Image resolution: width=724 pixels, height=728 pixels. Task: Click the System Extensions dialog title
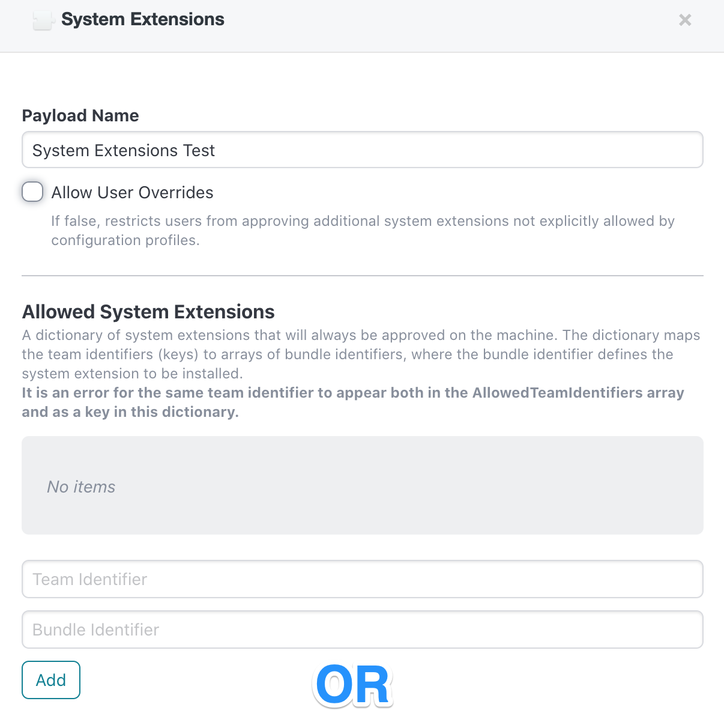[143, 19]
